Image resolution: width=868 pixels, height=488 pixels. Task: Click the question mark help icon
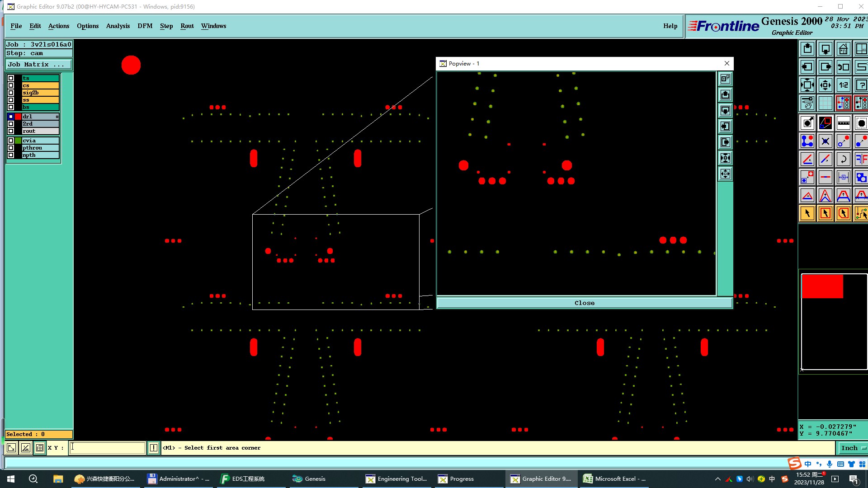[x=861, y=85]
